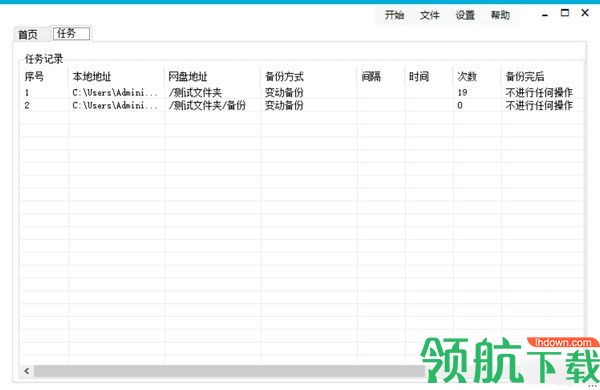The width and height of the screenshot is (600, 390).
Task: Select task row with 序号 2
Action: point(302,105)
